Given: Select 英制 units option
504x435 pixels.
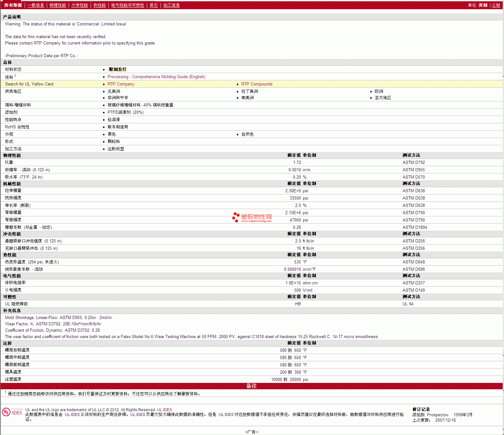Looking at the screenshot, I should [x=483, y=5].
